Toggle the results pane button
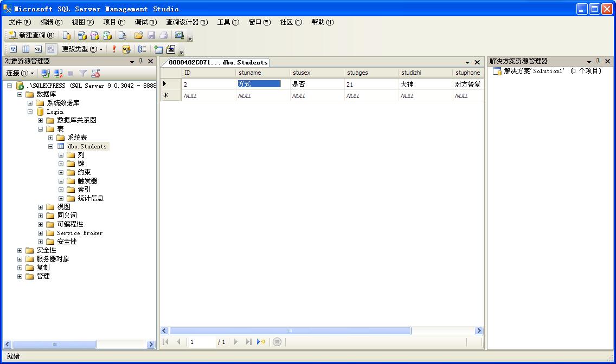 click(50, 49)
